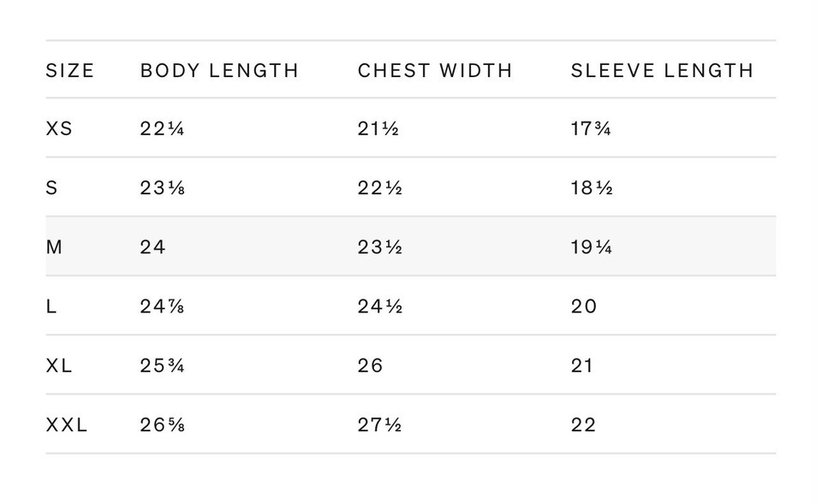Select the S body length value 23⅛
The height and width of the screenshot is (504, 822).
163,188
